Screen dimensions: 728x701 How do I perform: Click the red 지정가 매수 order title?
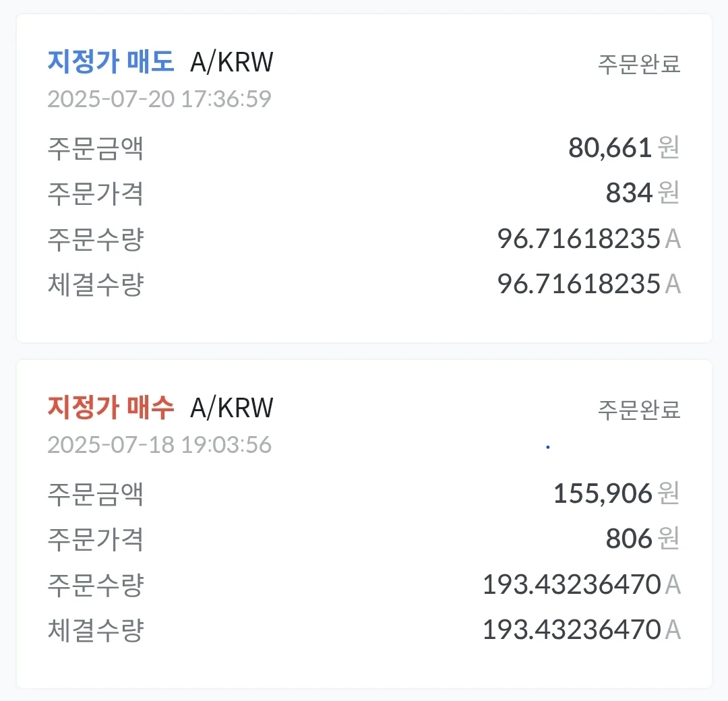click(111, 408)
